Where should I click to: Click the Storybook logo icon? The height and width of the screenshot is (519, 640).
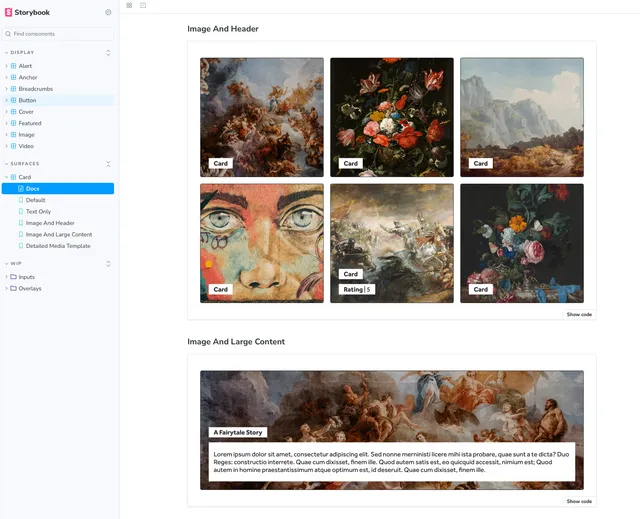pyautogui.click(x=8, y=12)
